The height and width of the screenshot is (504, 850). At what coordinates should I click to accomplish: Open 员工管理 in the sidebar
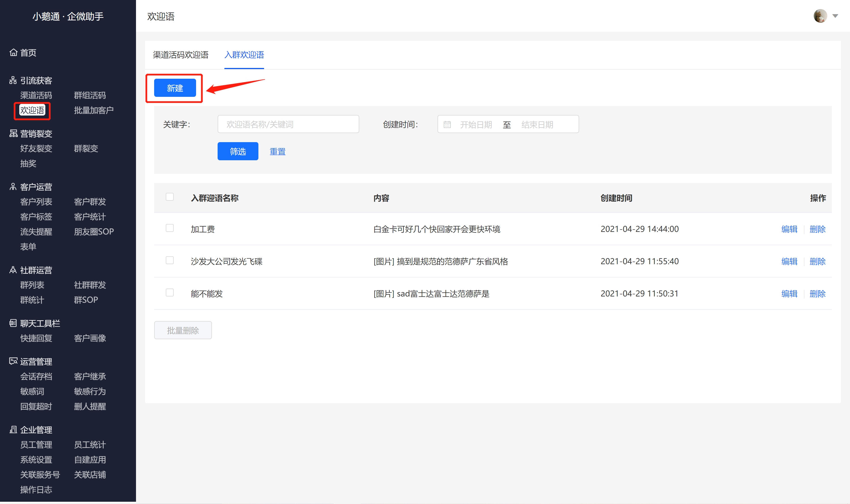pos(36,445)
